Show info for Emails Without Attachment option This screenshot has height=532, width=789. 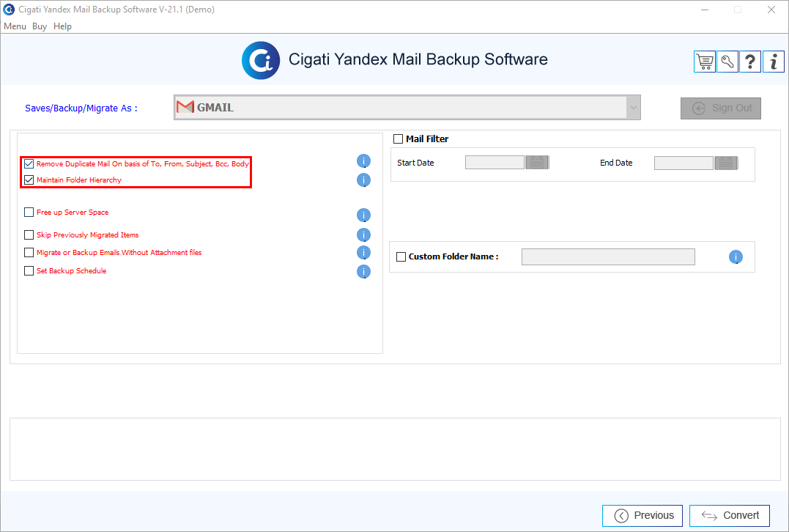(363, 252)
